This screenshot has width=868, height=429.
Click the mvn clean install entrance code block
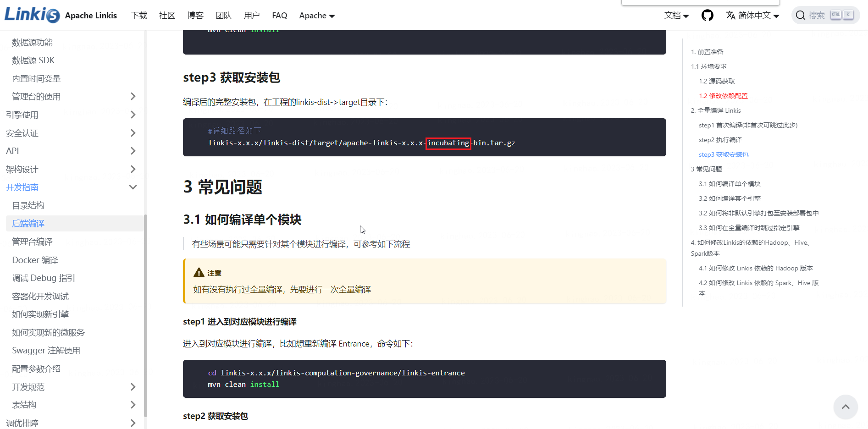click(x=424, y=379)
